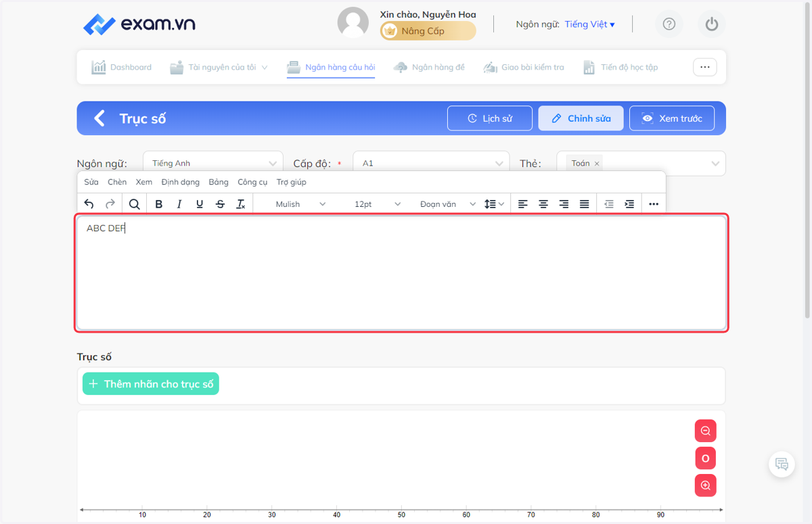812x524 pixels.
Task: Open the Bảng editor menu
Action: (219, 182)
